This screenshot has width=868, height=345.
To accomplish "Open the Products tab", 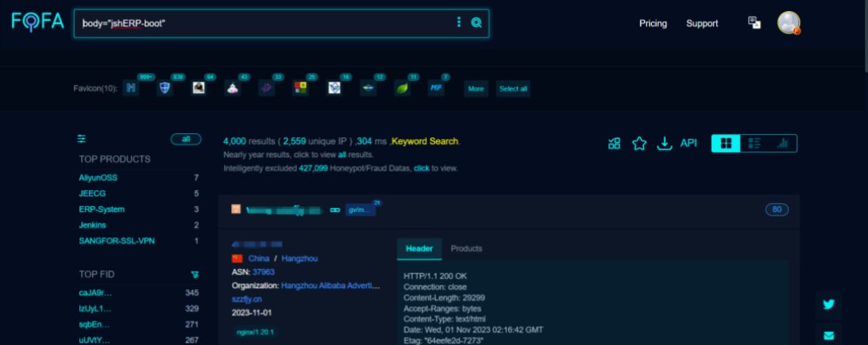I will tap(467, 249).
